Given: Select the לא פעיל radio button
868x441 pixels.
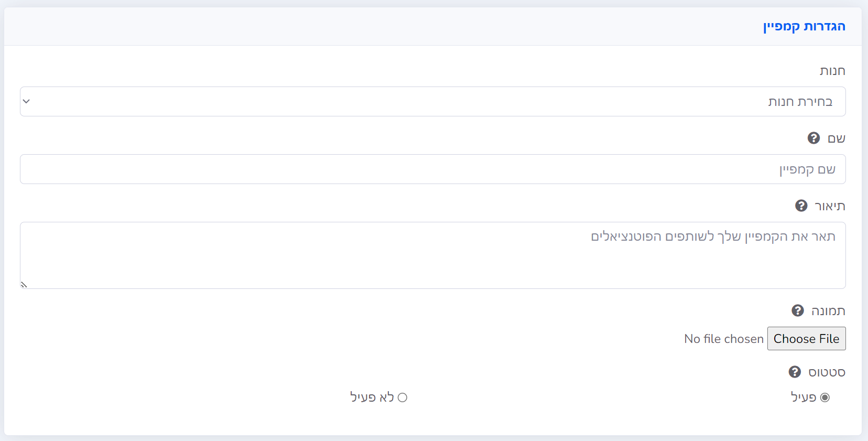Looking at the screenshot, I should (x=403, y=397).
